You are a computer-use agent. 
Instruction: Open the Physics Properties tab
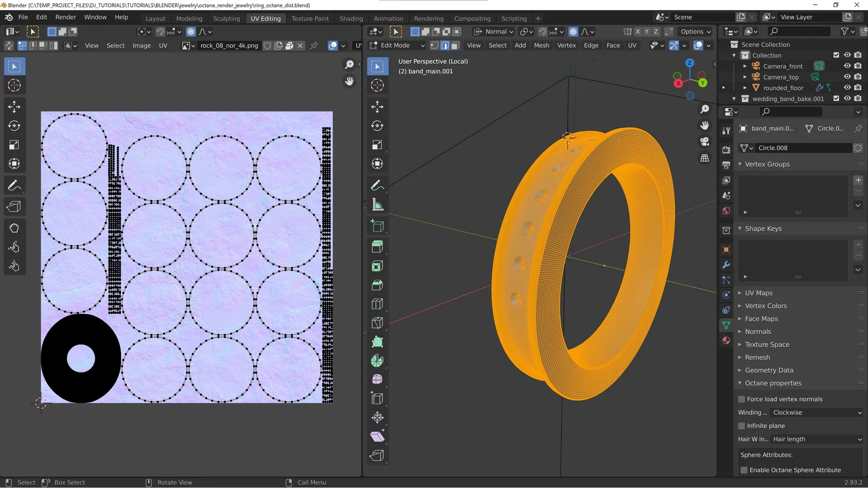(726, 295)
